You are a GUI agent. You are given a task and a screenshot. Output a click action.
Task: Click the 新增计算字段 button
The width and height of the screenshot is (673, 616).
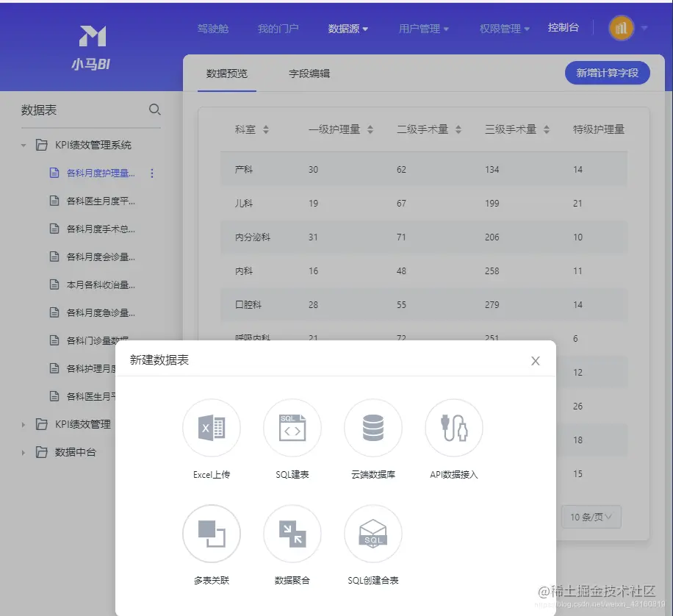point(608,73)
